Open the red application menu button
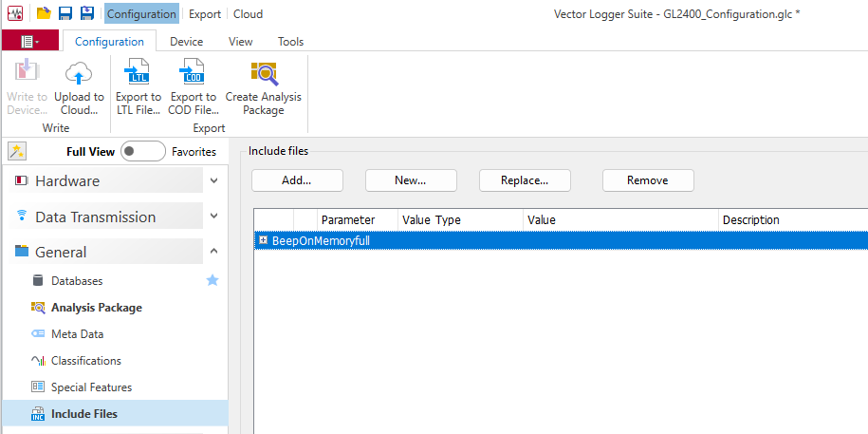This screenshot has width=868, height=434. click(x=30, y=42)
